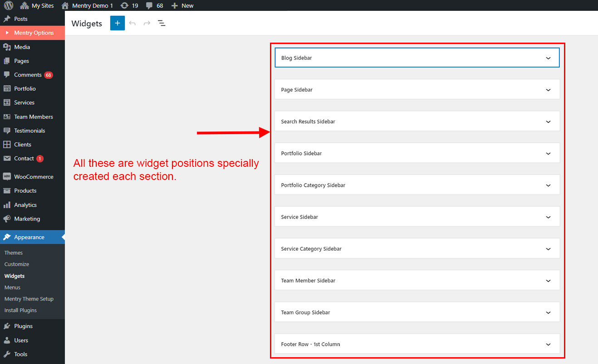Click the Customize submenu link
Image resolution: width=598 pixels, height=364 pixels.
(17, 264)
